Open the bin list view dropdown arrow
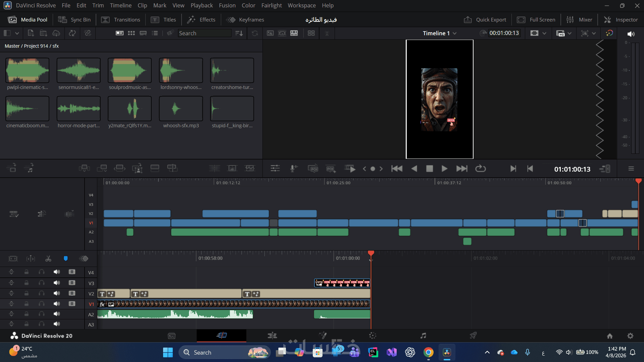The width and height of the screenshot is (644, 362). (x=17, y=33)
